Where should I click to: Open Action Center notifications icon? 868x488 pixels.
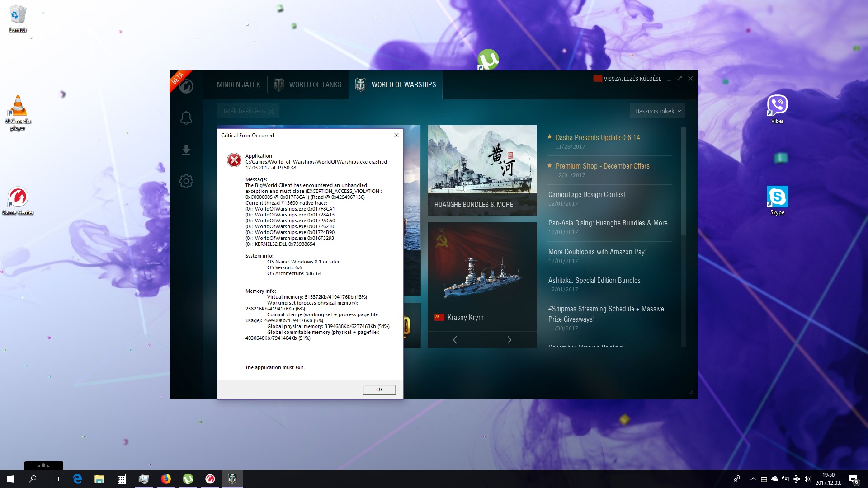click(x=854, y=479)
